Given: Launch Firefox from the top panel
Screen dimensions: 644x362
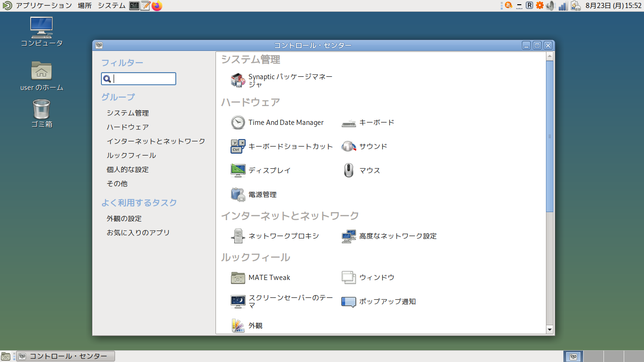Looking at the screenshot, I should coord(157,6).
